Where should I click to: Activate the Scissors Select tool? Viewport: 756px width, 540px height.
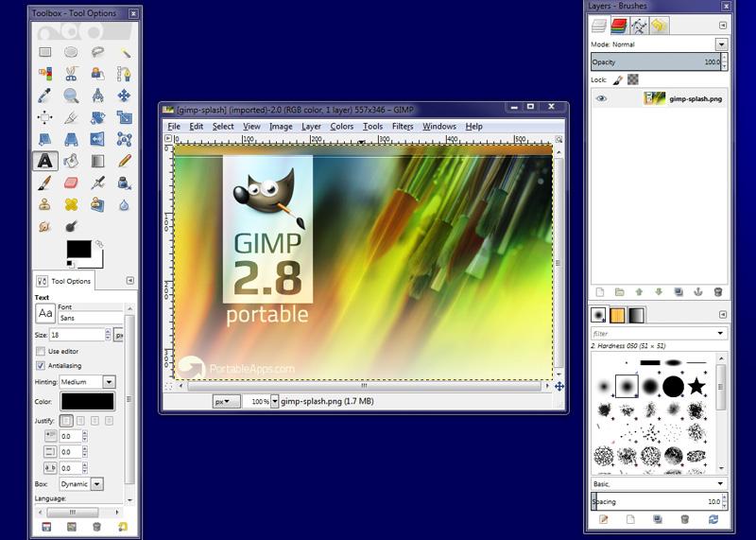pos(71,74)
